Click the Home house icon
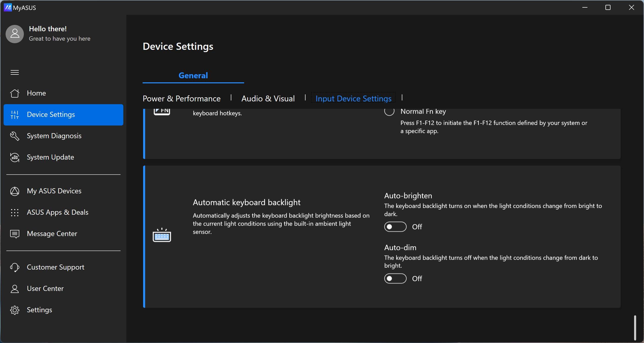This screenshot has height=343, width=644. 15,93
